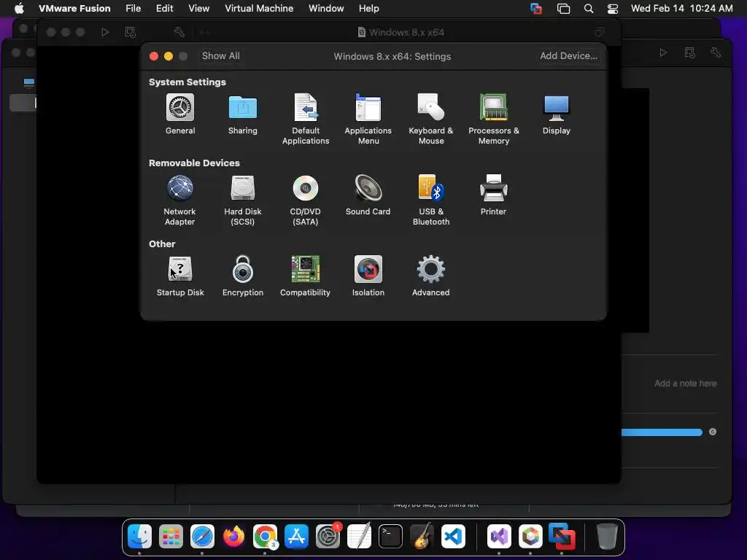Click the stop icon beside the progress bar
The width and height of the screenshot is (747, 560).
tap(713, 432)
